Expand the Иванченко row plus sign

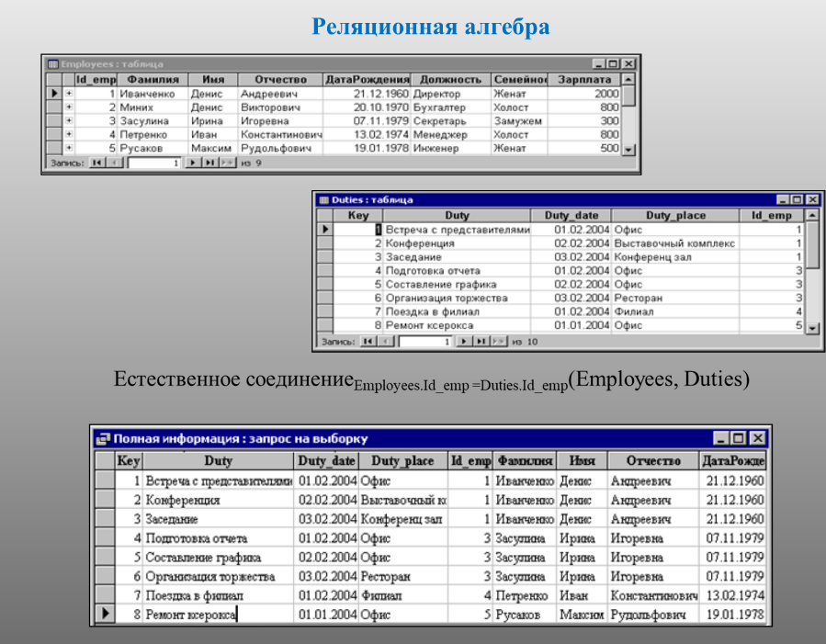tap(69, 93)
